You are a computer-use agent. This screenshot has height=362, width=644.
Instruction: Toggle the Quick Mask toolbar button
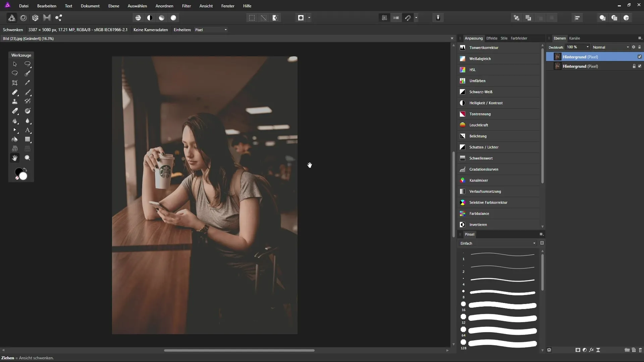point(301,18)
